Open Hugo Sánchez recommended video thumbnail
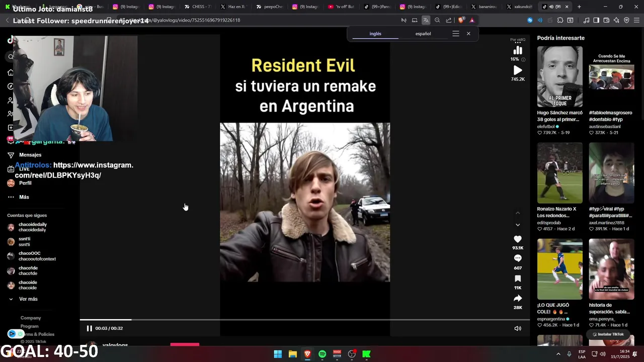 [x=559, y=76]
